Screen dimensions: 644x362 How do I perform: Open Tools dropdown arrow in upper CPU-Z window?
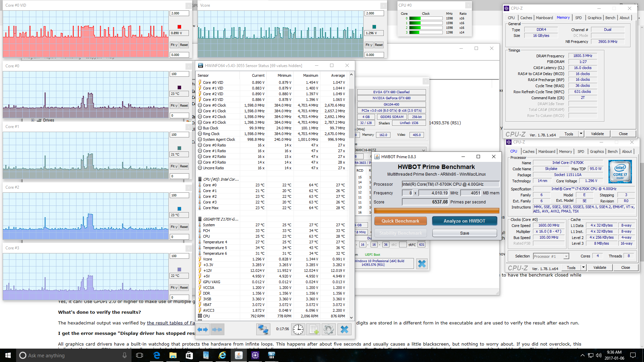point(581,134)
